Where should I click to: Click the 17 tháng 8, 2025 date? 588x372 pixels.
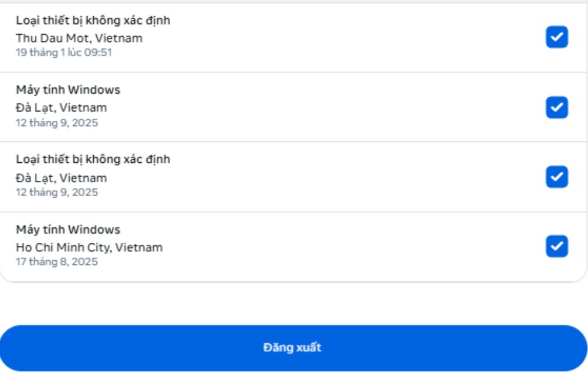[57, 262]
